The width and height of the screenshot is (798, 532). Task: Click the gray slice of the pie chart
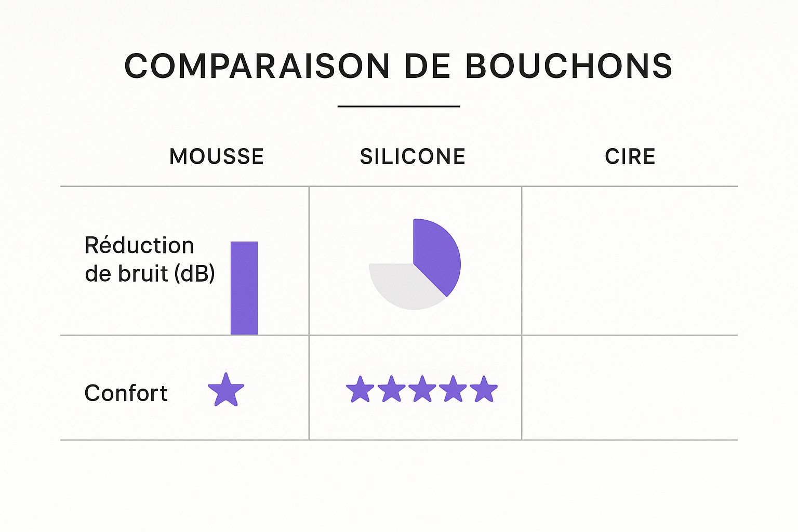click(x=403, y=285)
